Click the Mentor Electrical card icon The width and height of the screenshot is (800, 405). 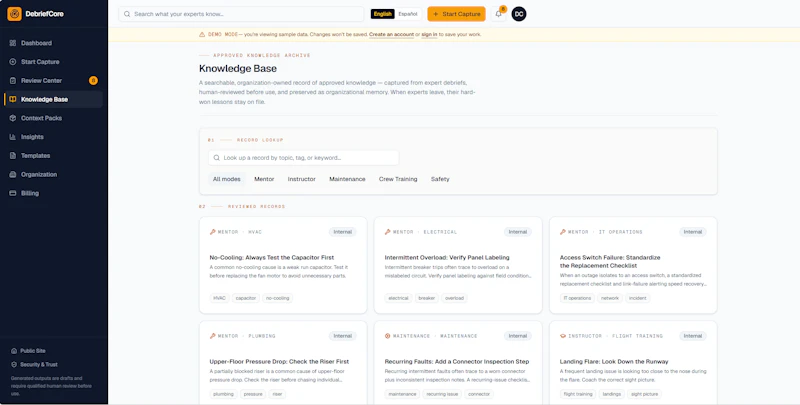pos(388,232)
